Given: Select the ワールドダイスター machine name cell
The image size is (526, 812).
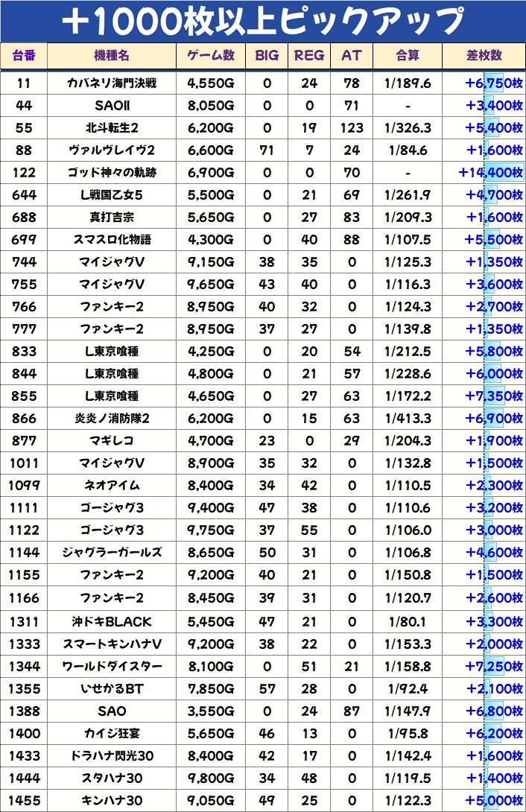Looking at the screenshot, I should pos(112,666).
